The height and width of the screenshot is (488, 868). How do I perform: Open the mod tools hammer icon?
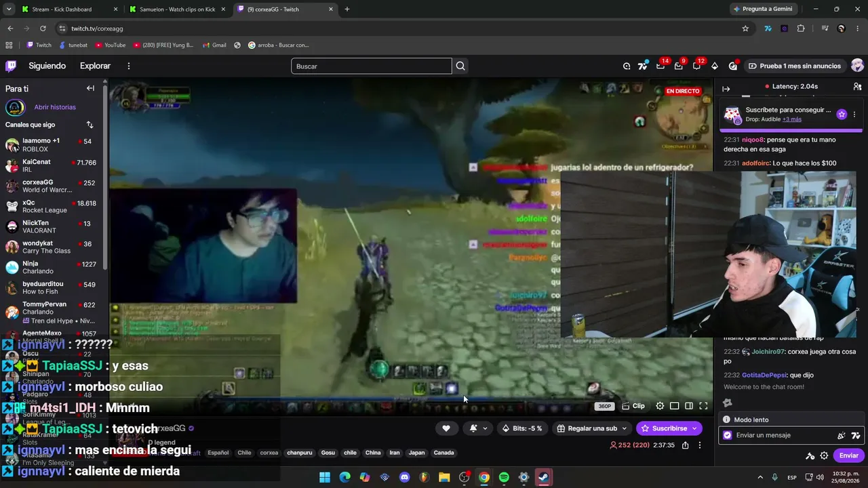click(x=810, y=455)
